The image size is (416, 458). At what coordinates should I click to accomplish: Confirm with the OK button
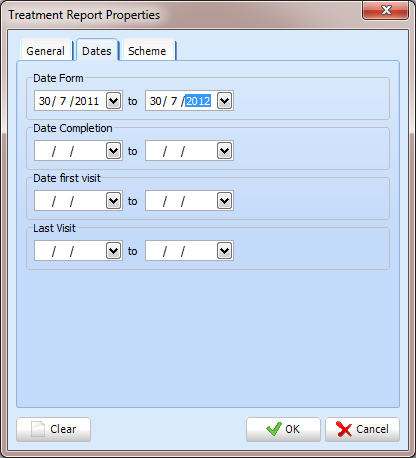click(283, 429)
